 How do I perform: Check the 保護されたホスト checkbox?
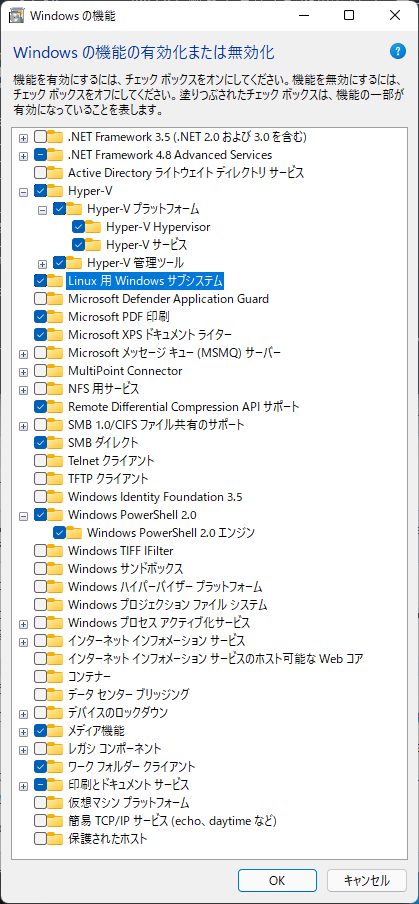point(41,838)
